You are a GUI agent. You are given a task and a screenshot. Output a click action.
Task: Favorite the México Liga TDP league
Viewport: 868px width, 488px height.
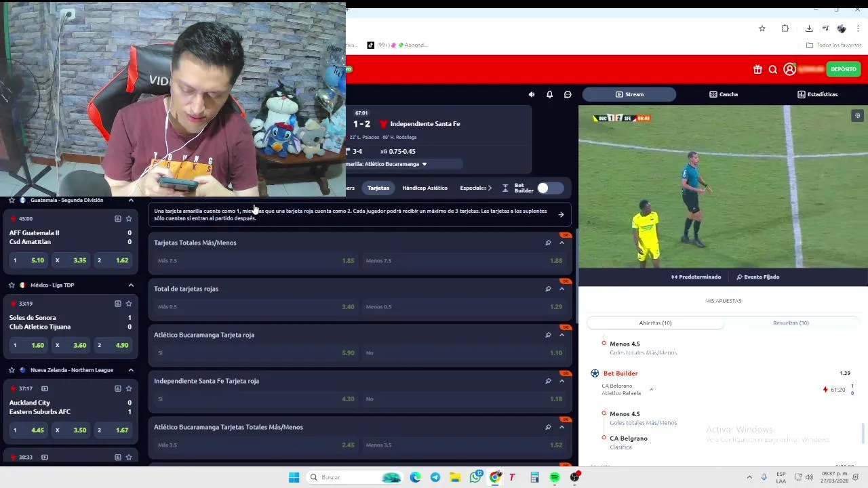point(12,285)
